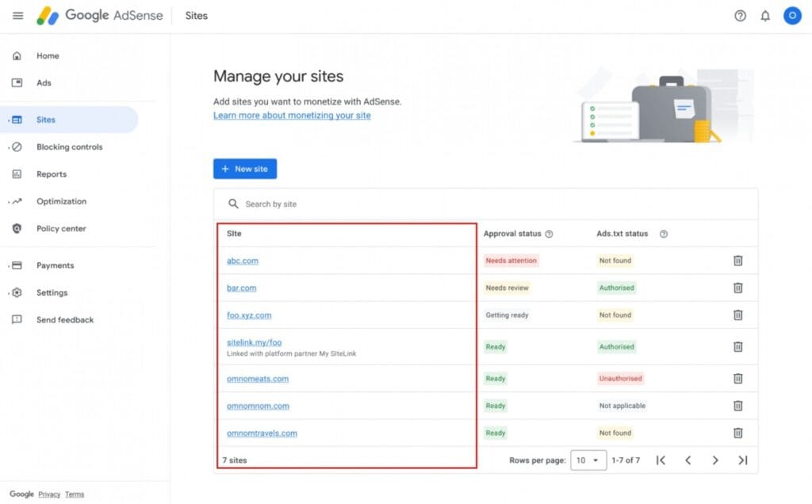Expand the Blocking controls sidebar section

pos(69,147)
